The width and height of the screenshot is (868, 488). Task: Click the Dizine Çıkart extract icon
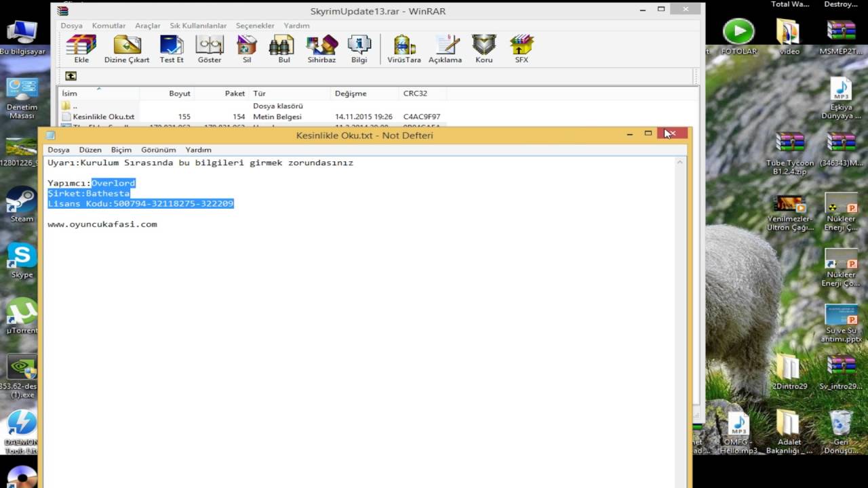tap(127, 49)
